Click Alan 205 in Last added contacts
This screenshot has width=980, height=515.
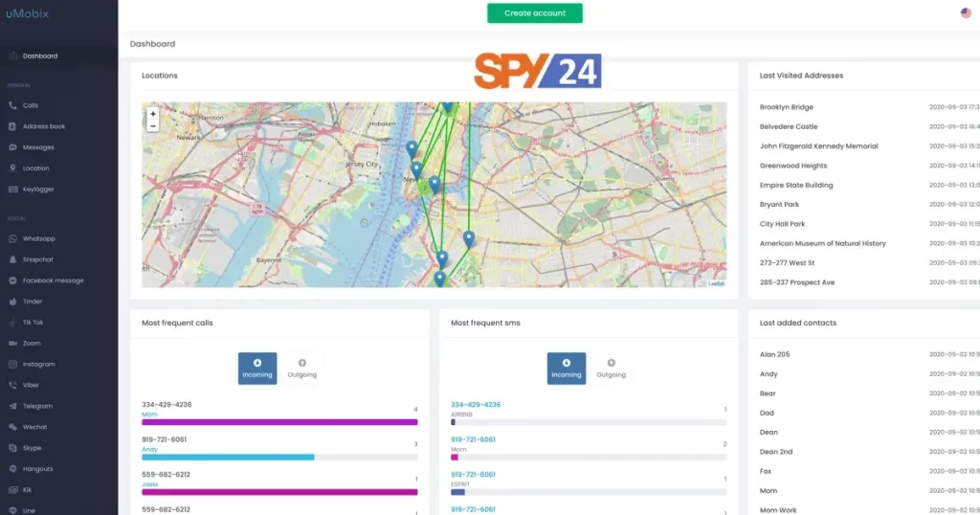[774, 354]
